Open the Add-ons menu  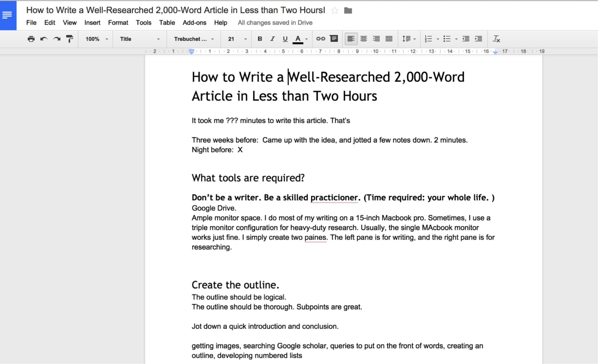[194, 23]
